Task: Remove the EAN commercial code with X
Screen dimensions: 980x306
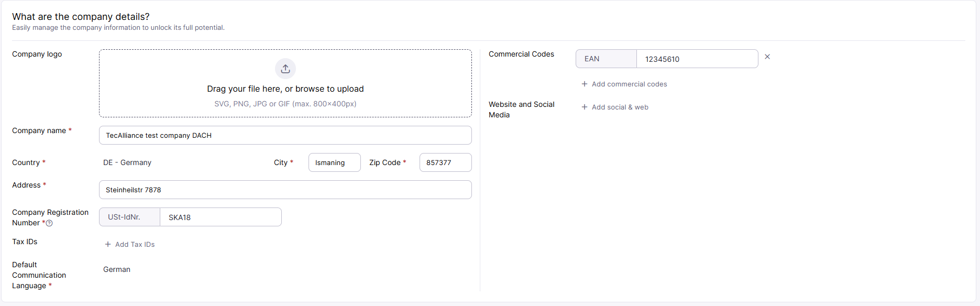Action: (x=767, y=57)
